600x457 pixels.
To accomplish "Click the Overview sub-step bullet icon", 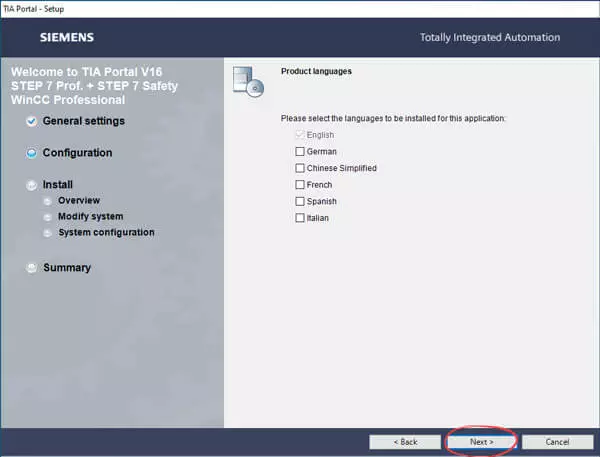I will (48, 201).
